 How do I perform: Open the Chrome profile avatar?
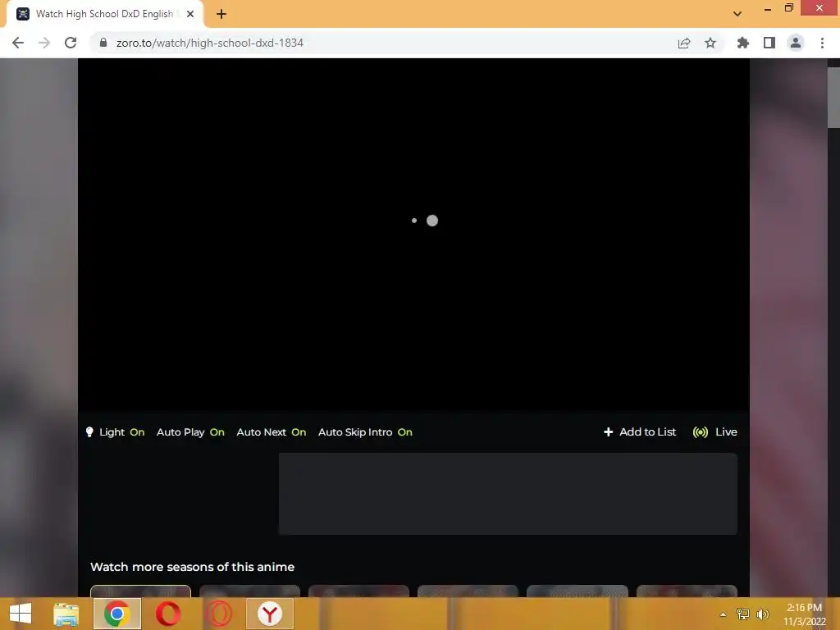click(x=796, y=43)
